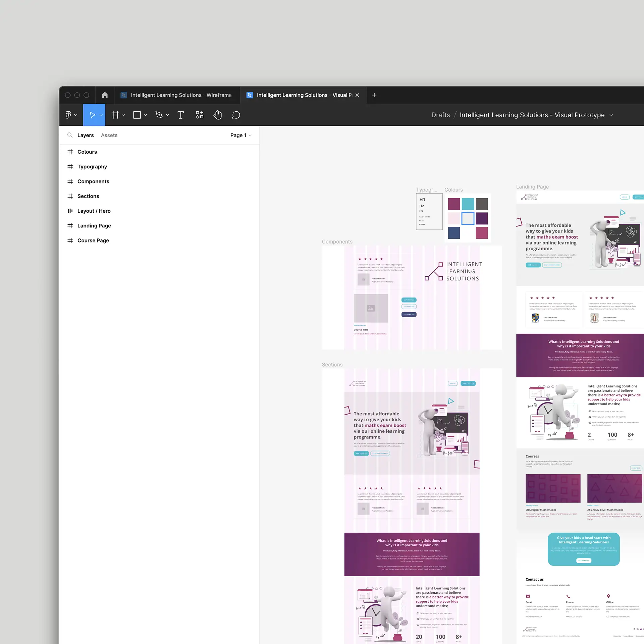Click the frame icon beside Colours layer
Viewport: 644px width, 644px height.
pyautogui.click(x=70, y=152)
